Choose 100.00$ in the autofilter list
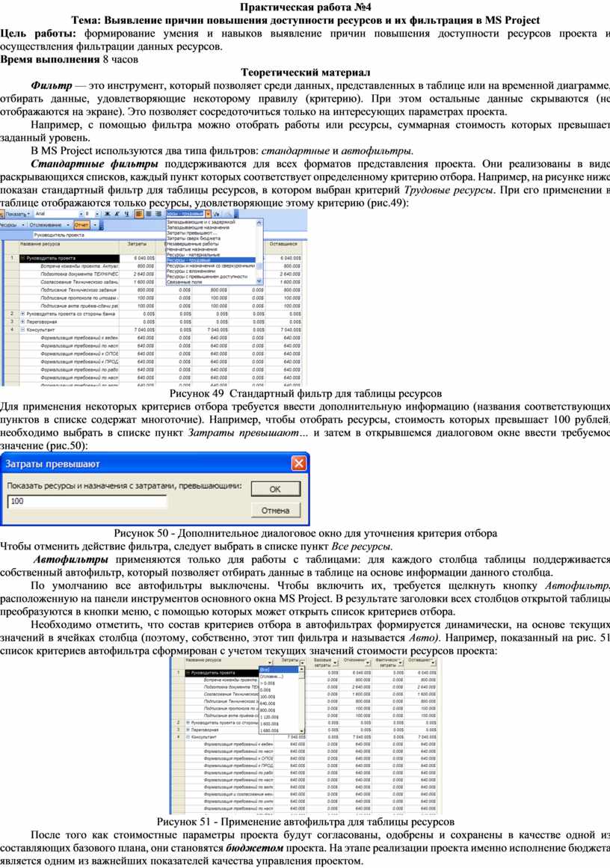Viewport: 610px width, 868px height. 278,697
